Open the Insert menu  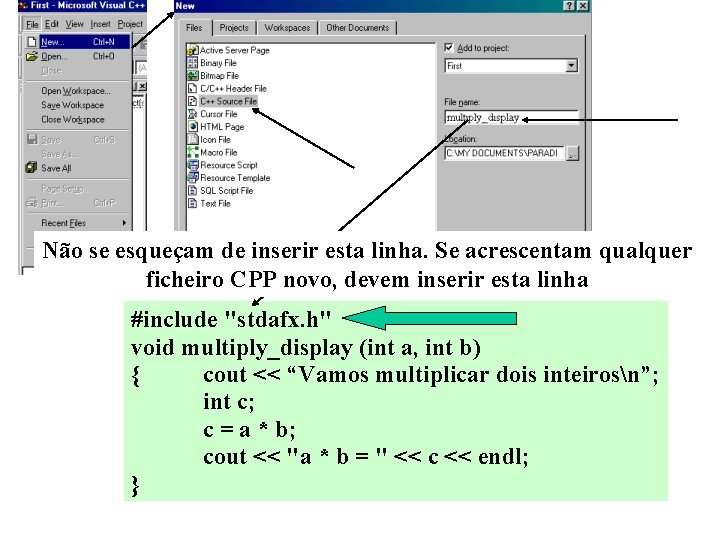pyautogui.click(x=100, y=24)
